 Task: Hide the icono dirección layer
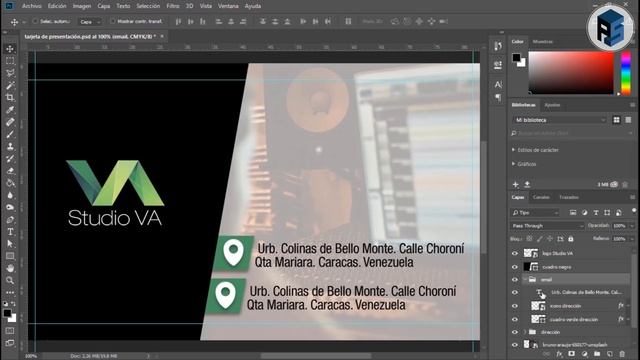tap(515, 306)
